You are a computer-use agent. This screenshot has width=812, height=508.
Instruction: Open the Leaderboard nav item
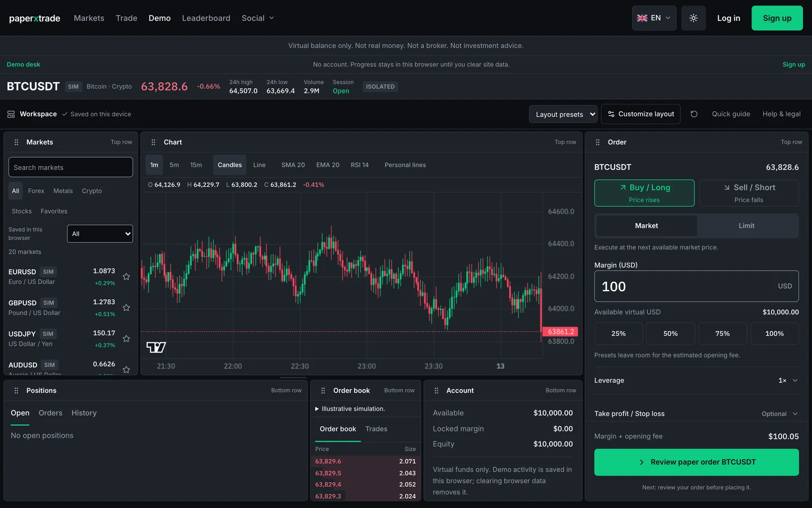click(x=206, y=18)
